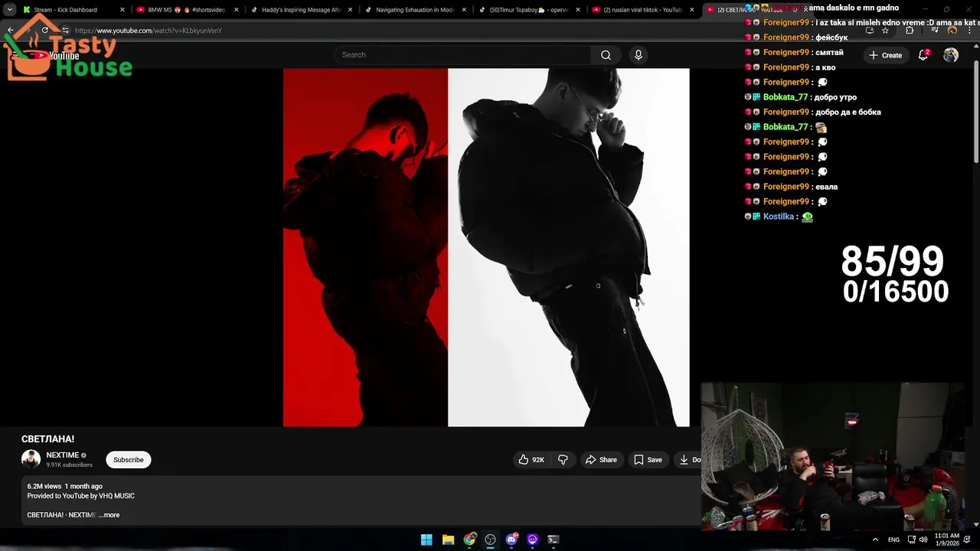Close Haddy's Inspiring Message tab
Screen dimensions: 980x551
pyautogui.click(x=350, y=10)
